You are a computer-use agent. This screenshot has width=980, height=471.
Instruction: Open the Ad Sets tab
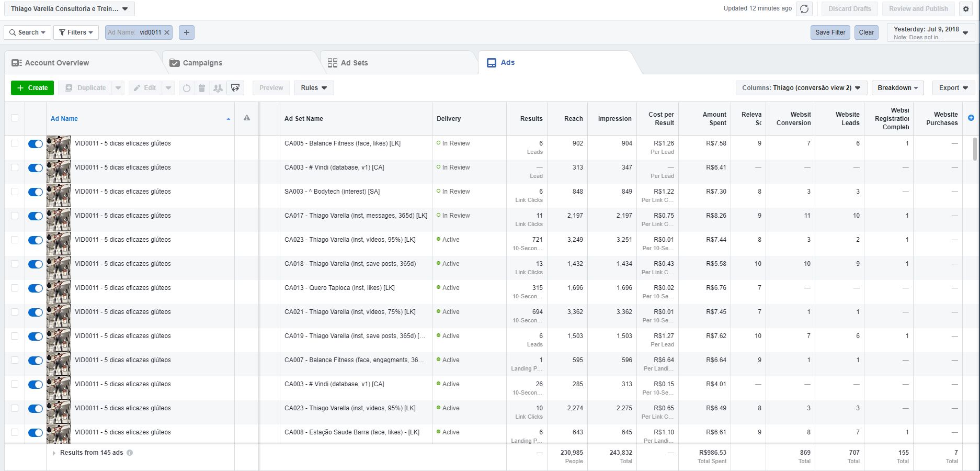[354, 63]
